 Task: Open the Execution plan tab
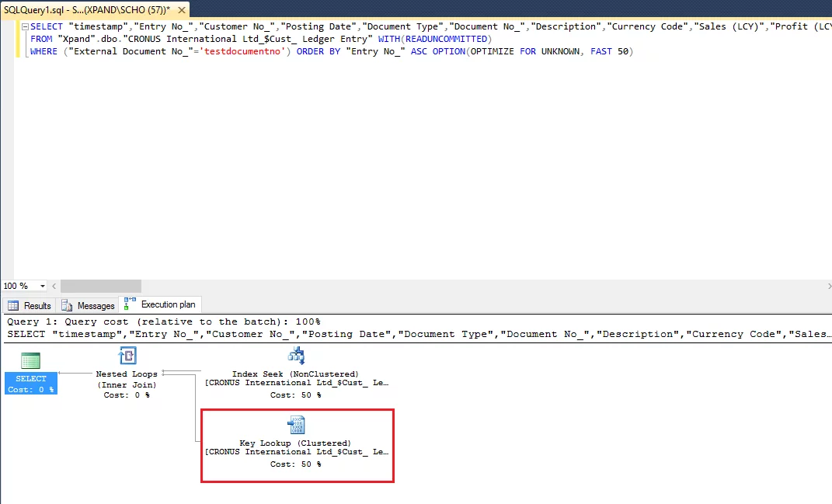click(x=168, y=304)
